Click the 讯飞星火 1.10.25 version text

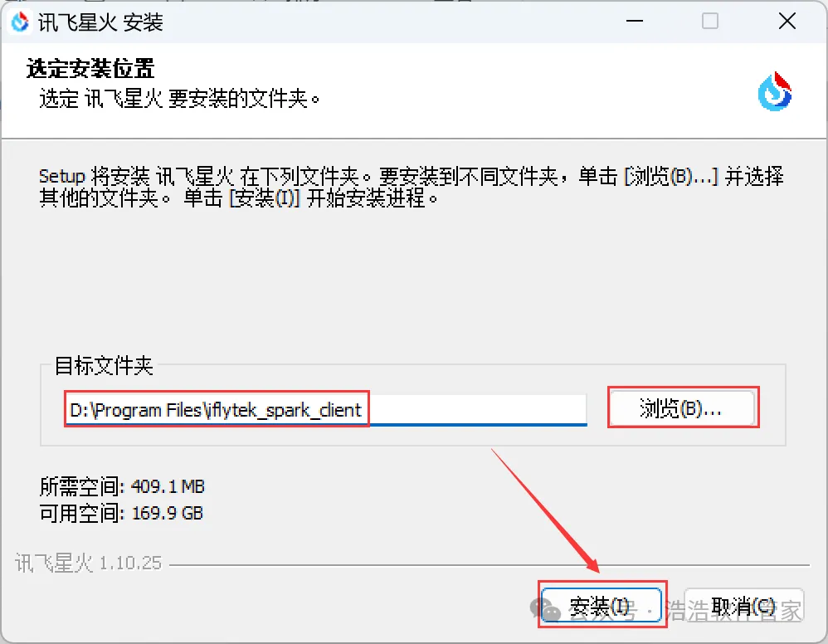click(x=88, y=563)
